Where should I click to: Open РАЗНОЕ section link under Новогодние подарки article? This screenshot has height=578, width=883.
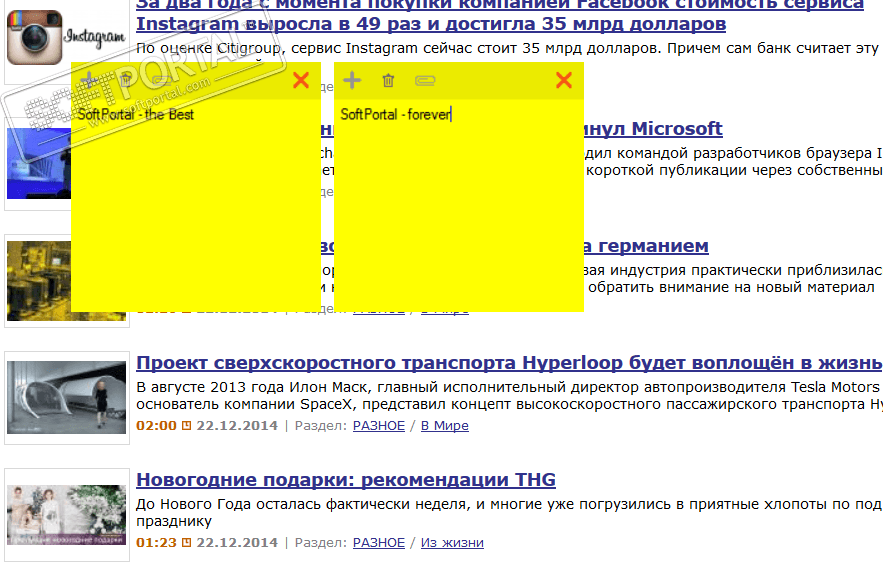[x=378, y=543]
